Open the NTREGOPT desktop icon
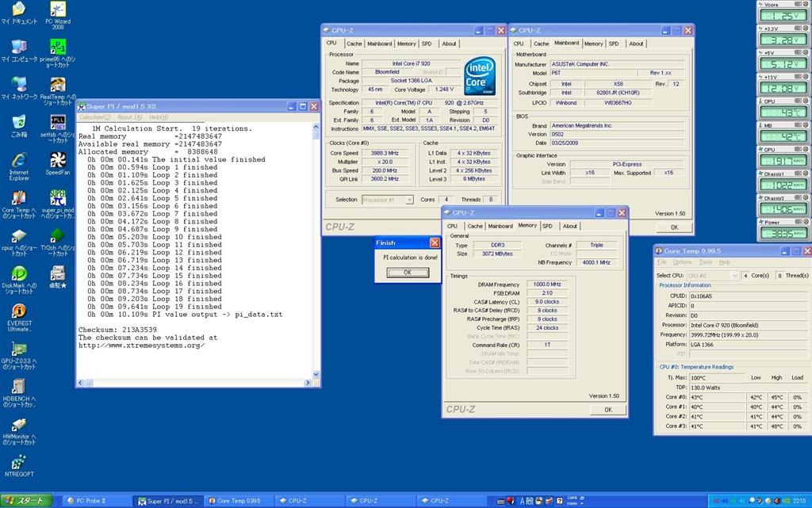Viewport: 812px width, 508px height. point(18,462)
